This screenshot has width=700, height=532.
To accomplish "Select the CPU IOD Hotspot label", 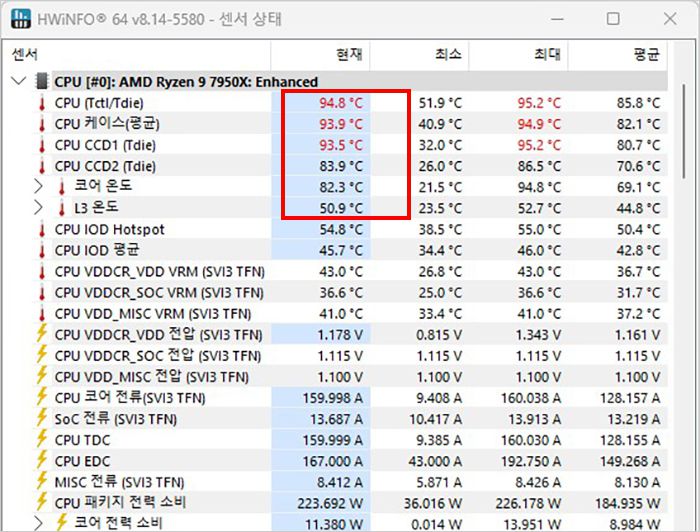I will point(109,229).
